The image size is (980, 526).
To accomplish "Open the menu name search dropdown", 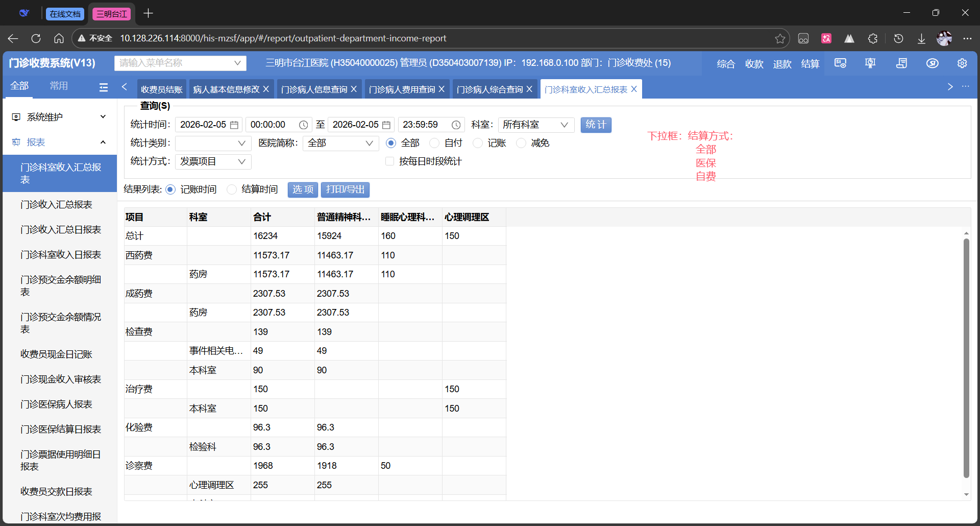I will (x=180, y=63).
